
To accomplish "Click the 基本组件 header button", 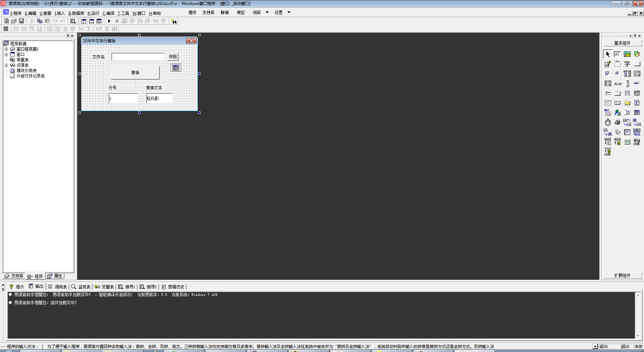I will [622, 43].
